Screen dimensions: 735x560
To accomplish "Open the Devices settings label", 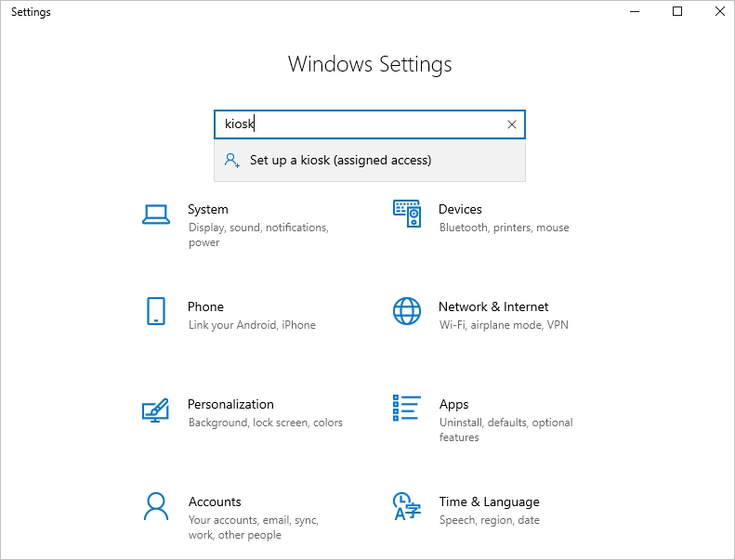I will tap(460, 210).
